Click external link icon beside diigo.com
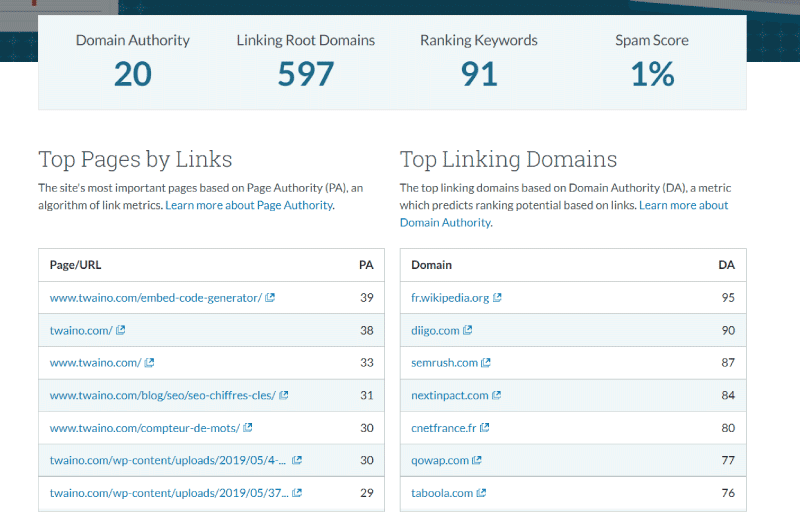The image size is (800, 530). [467, 330]
